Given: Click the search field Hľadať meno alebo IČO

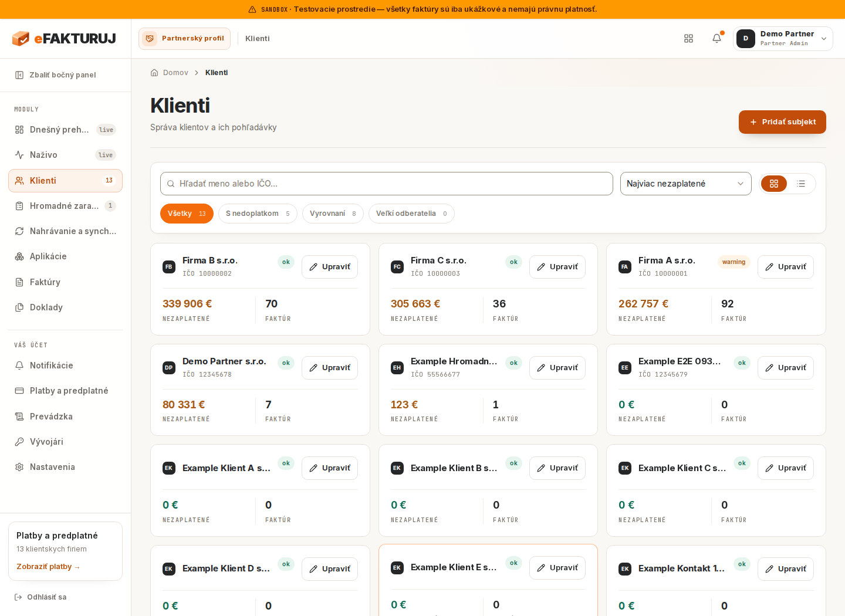Looking at the screenshot, I should [387, 184].
